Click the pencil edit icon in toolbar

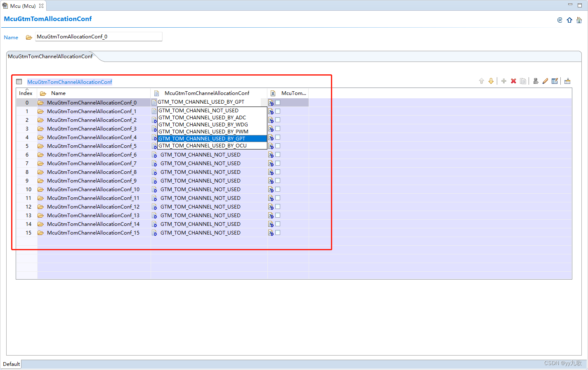(545, 81)
